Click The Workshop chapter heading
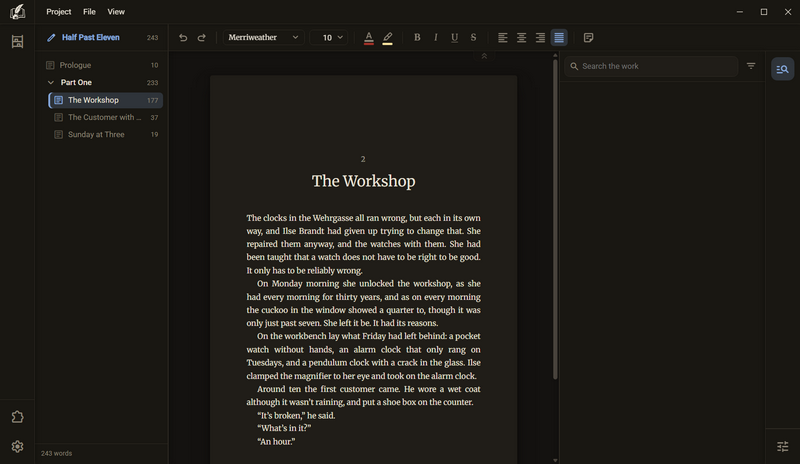The height and width of the screenshot is (464, 800). tap(363, 181)
